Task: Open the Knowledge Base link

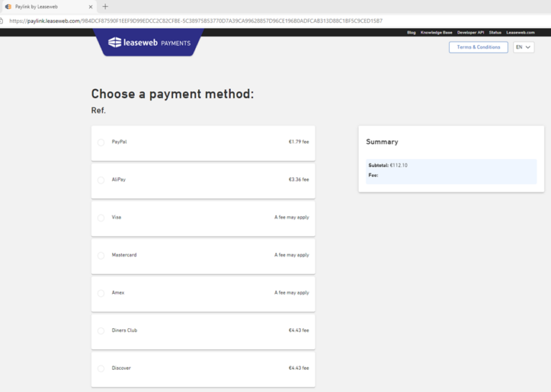Action: pos(436,32)
